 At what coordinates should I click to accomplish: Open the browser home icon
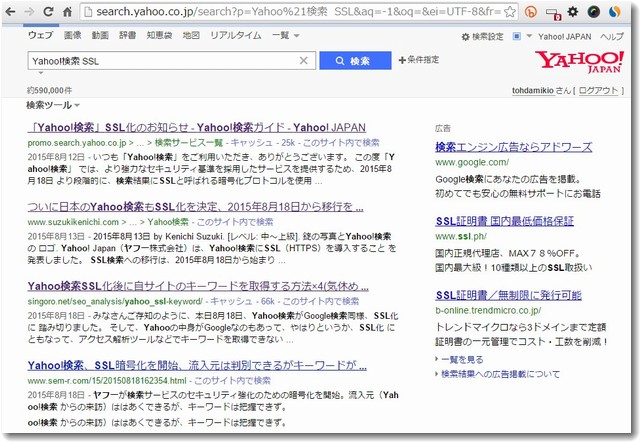click(x=68, y=12)
